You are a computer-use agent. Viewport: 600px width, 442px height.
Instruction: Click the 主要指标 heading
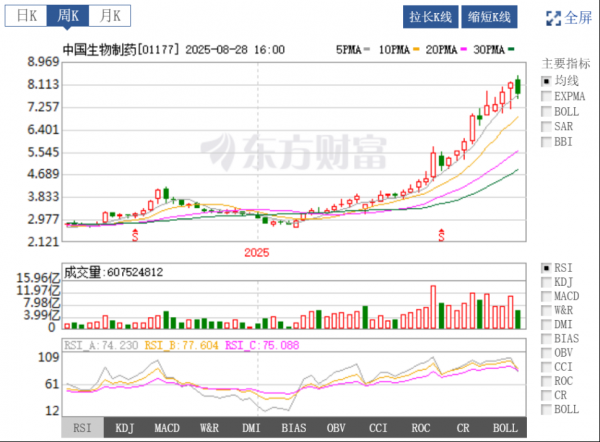point(566,64)
